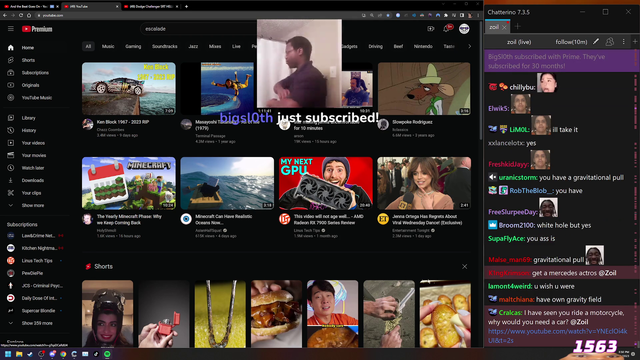Open the YouTube link in Cralcas message

tap(558, 336)
